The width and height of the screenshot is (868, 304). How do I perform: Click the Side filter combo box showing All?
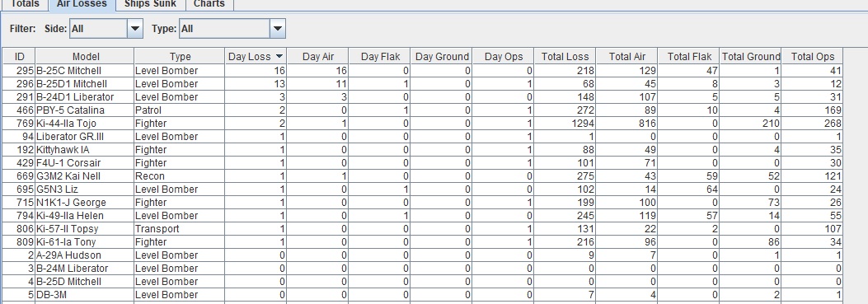click(106, 28)
